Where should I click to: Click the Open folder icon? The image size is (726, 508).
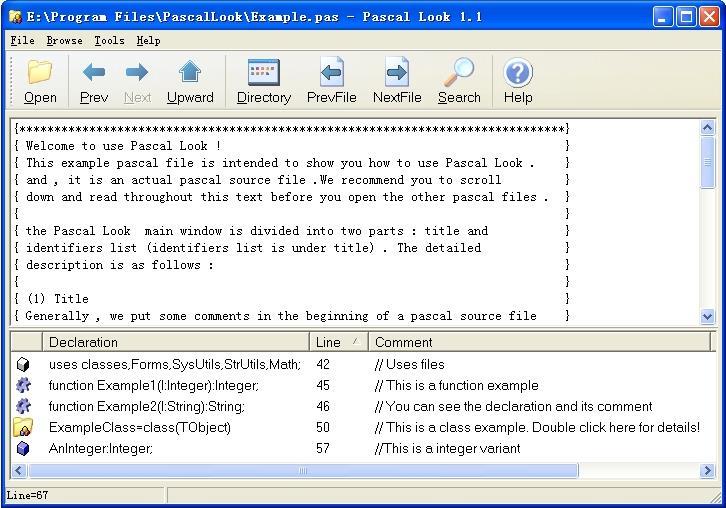(39, 72)
